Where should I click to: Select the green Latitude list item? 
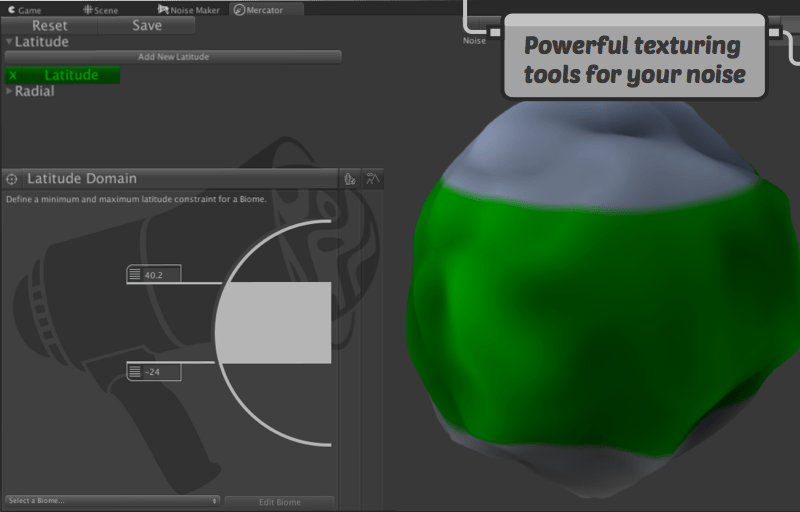click(71, 75)
